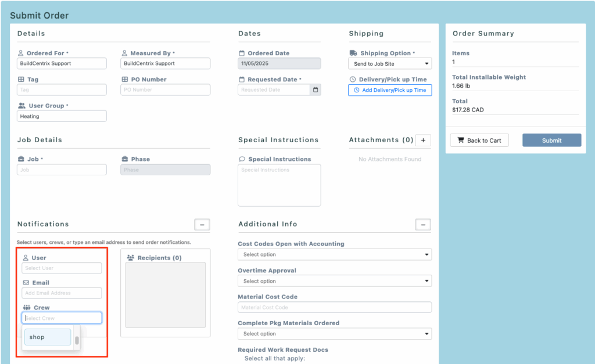Open the Shipping Option dropdown

click(389, 64)
